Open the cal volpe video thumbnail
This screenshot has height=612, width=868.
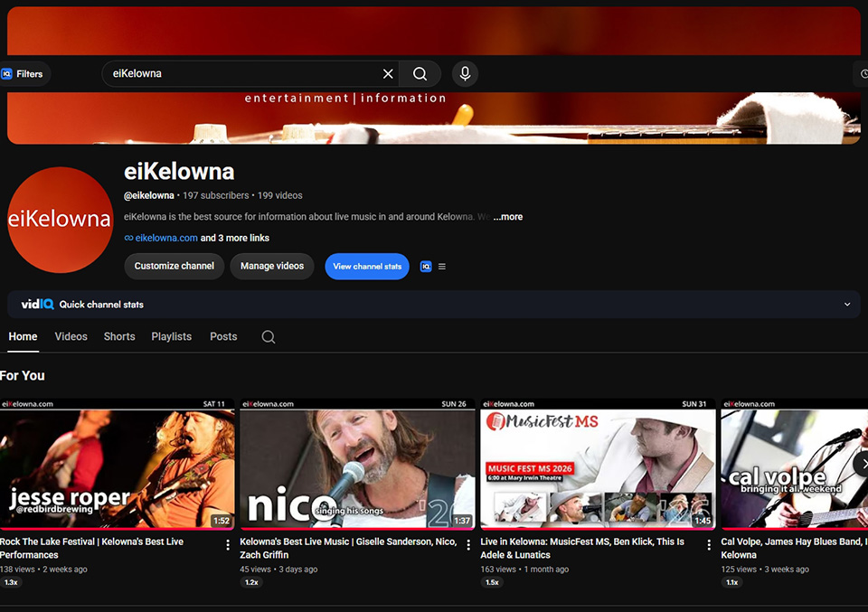795,464
